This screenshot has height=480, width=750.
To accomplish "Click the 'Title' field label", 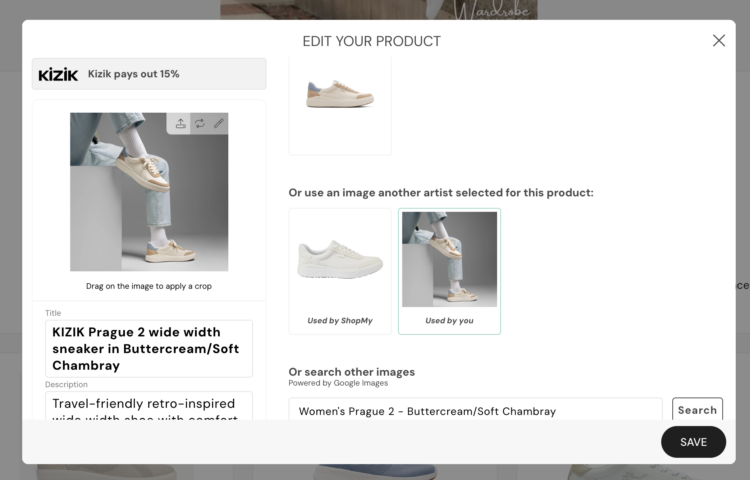I will [53, 313].
